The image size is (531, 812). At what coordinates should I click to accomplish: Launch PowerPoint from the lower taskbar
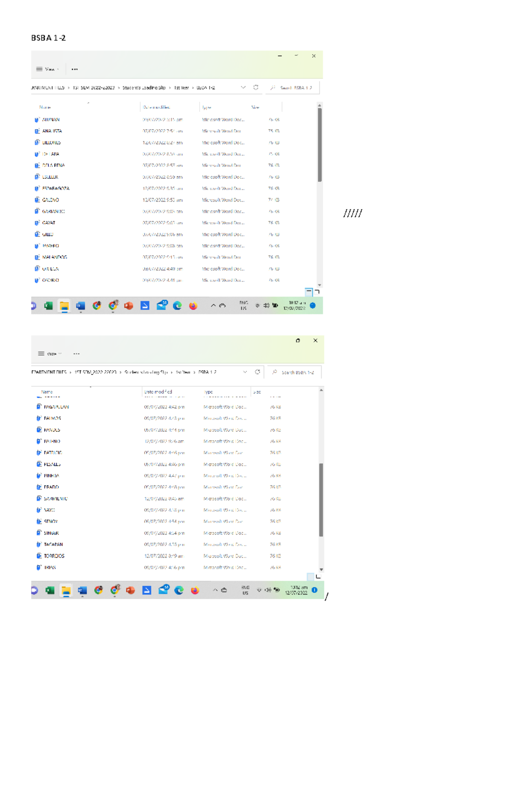(131, 590)
